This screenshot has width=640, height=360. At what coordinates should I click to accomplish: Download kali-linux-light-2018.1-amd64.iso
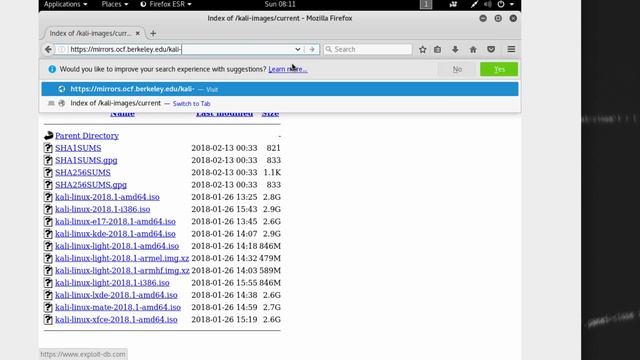(117, 246)
